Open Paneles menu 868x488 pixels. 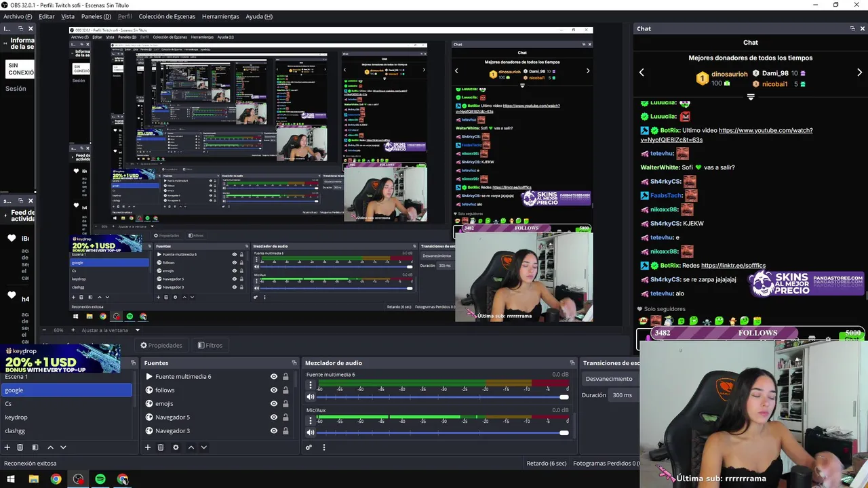pos(96,16)
